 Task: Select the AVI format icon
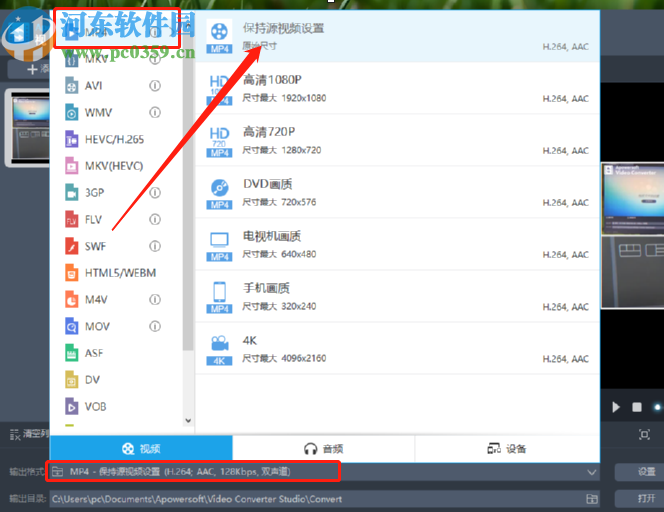(72, 86)
